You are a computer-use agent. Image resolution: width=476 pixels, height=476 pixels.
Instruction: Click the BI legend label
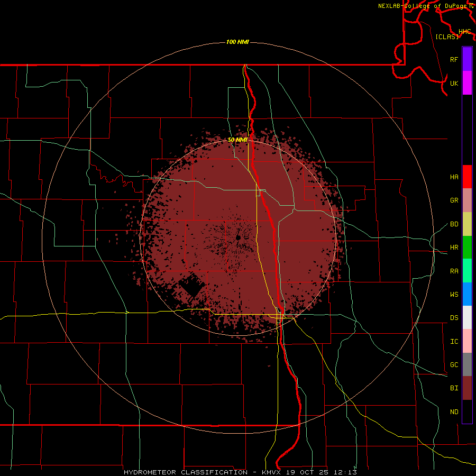click(x=454, y=388)
